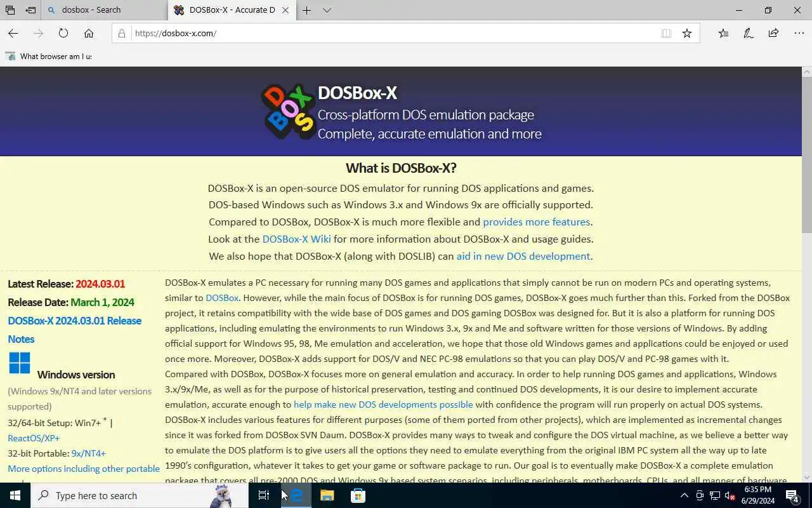Open the ReactOS/XP+ setup link
Viewport: 812px width, 508px height.
coord(34,438)
